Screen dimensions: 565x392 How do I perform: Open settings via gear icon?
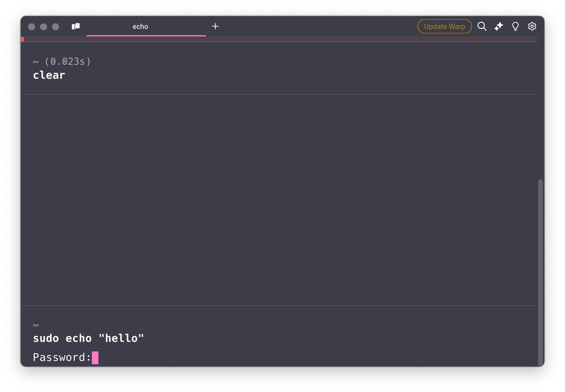pyautogui.click(x=532, y=27)
